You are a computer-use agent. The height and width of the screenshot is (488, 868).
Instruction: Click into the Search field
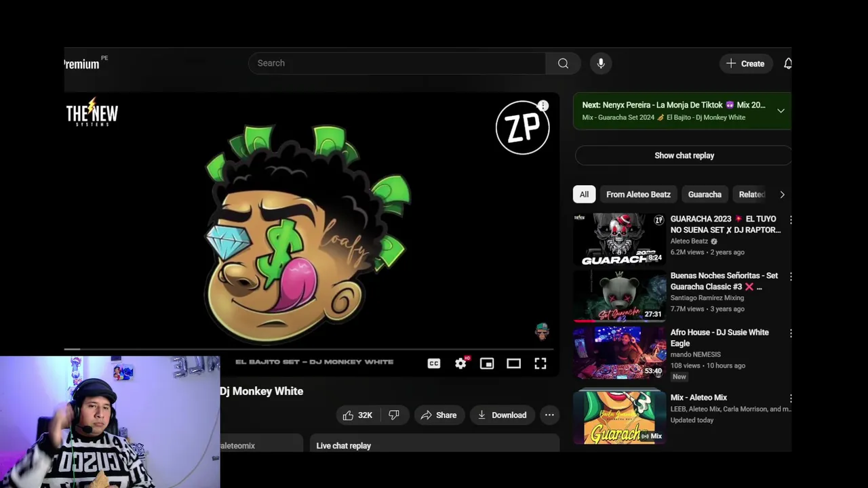397,63
